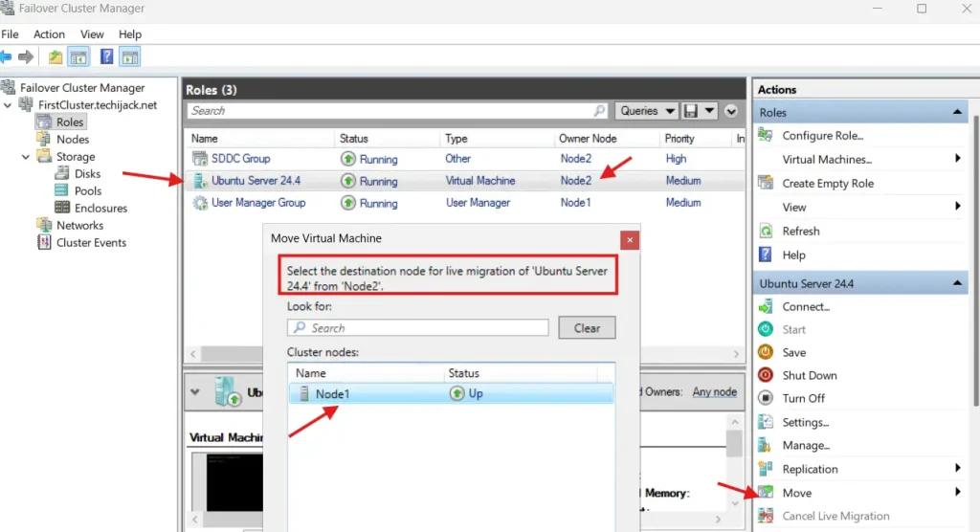Expand the View submenu arrow in Actions
Screen dimensions: 980x532
click(x=957, y=207)
